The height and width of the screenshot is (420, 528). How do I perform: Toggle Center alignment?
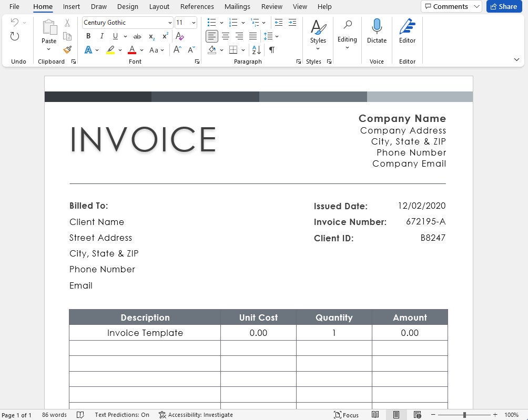(x=226, y=36)
